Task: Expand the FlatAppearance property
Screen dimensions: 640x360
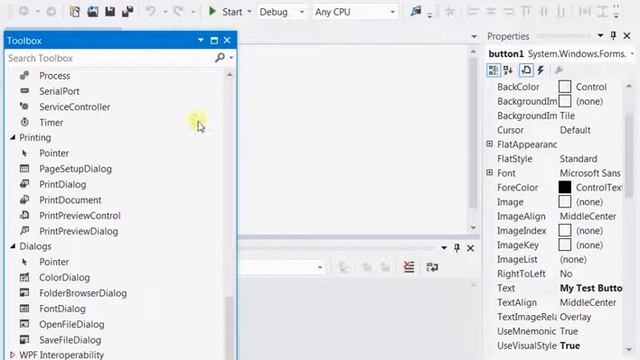Action: [489, 144]
